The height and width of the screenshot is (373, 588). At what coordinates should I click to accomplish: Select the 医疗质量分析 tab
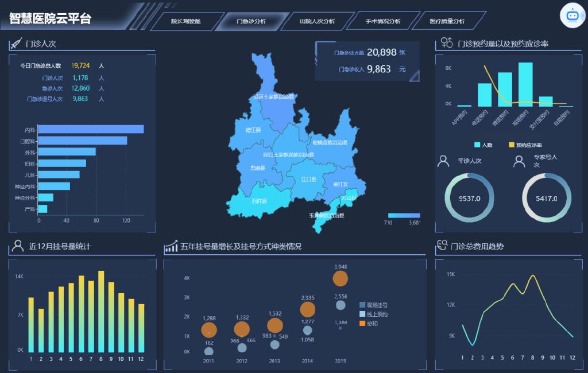[447, 21]
